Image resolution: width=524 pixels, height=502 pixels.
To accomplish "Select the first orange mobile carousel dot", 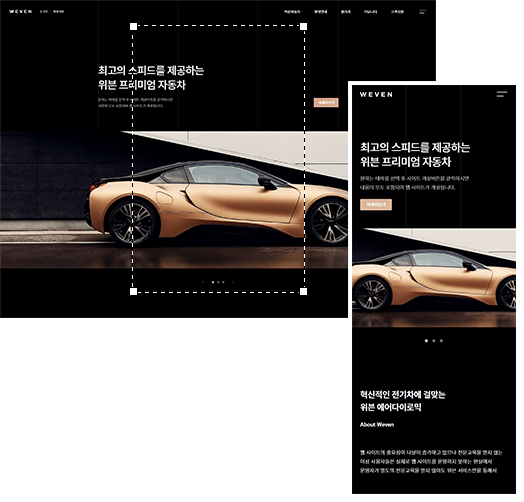I will click(426, 341).
